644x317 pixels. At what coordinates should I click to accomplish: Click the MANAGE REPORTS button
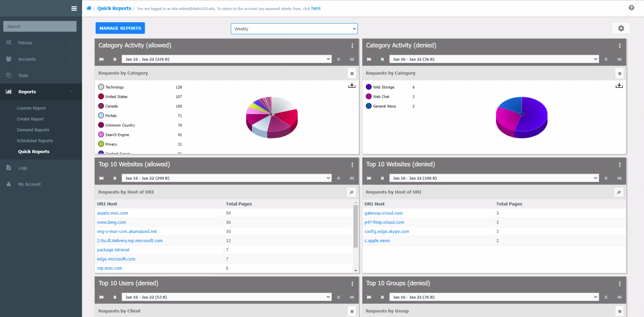pyautogui.click(x=120, y=28)
